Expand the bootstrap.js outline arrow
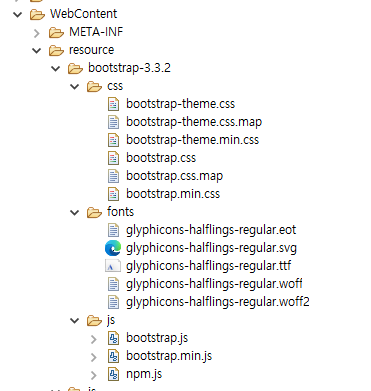371x391 pixels. [94, 339]
